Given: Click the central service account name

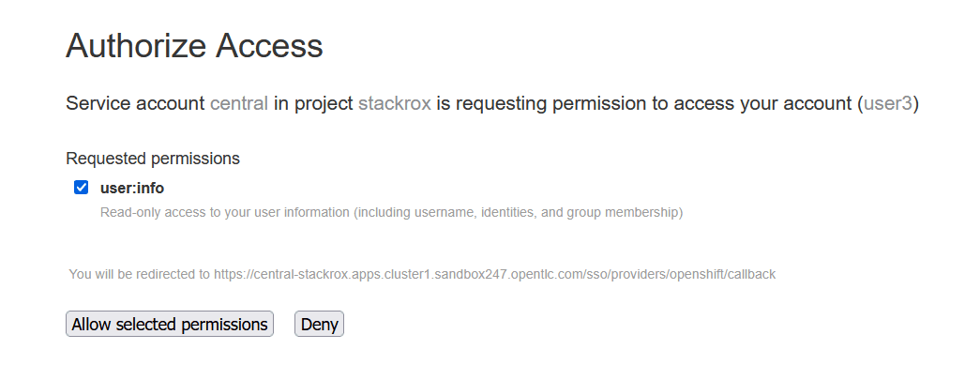Looking at the screenshot, I should (x=239, y=103).
